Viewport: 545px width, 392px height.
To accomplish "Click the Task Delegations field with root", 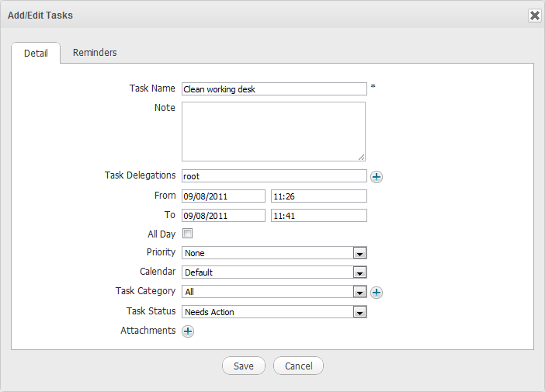I will click(273, 176).
